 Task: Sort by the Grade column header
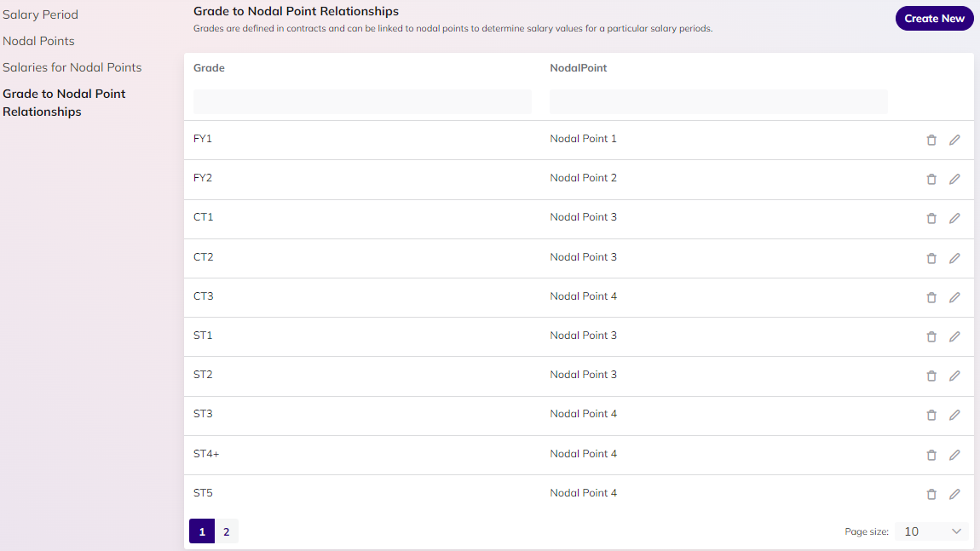coord(209,67)
